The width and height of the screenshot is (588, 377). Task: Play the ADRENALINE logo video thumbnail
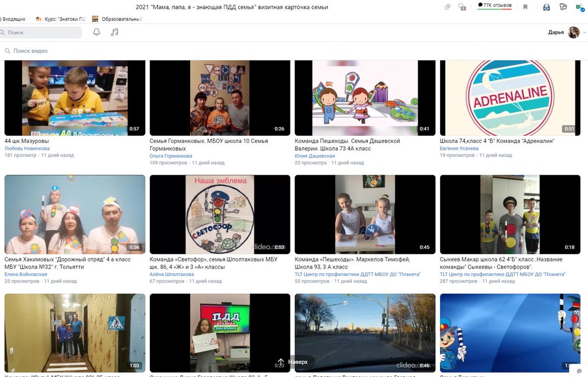[x=510, y=97]
